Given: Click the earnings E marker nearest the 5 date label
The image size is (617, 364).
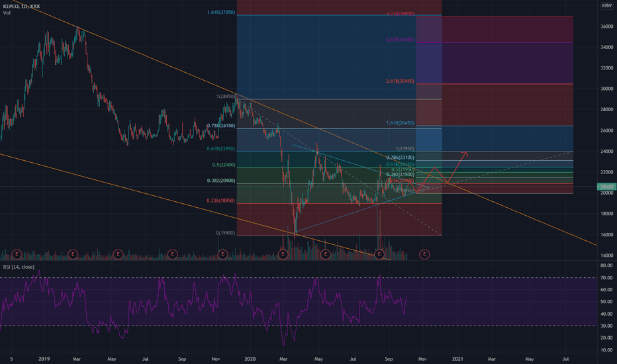Looking at the screenshot, I should coord(17,254).
